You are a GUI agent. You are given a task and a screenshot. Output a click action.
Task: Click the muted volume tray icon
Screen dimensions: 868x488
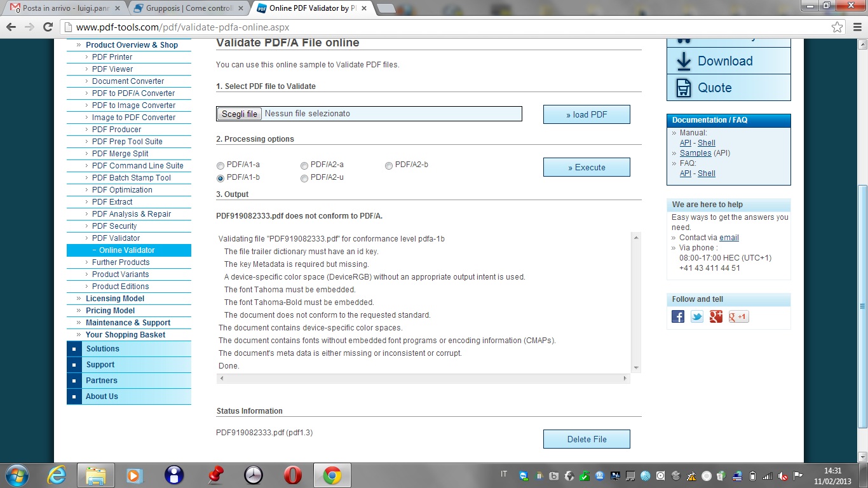pos(783,476)
